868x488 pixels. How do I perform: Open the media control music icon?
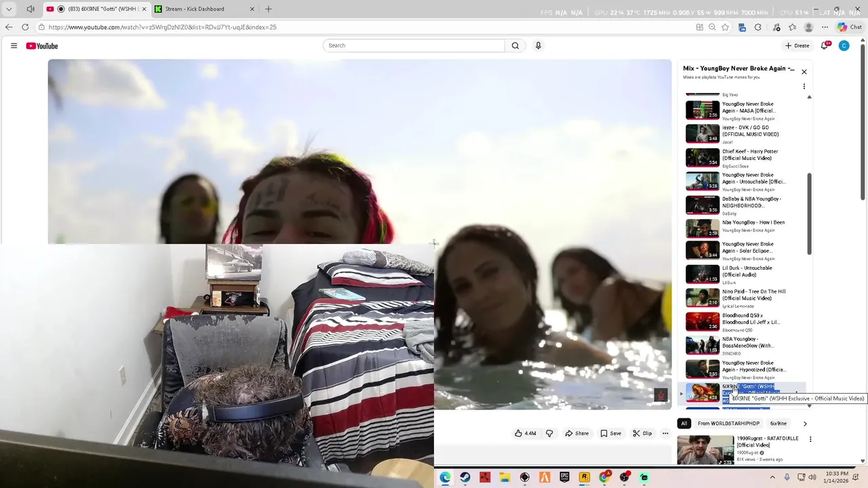[x=776, y=27]
